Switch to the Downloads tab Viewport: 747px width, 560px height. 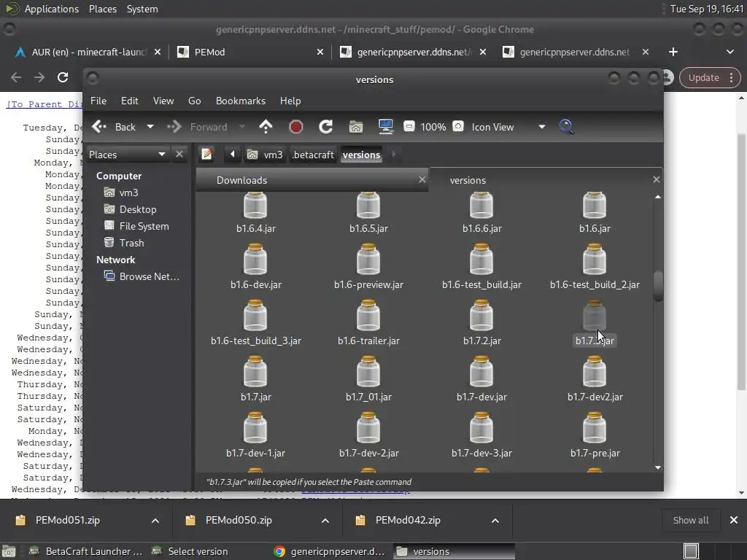point(312,180)
